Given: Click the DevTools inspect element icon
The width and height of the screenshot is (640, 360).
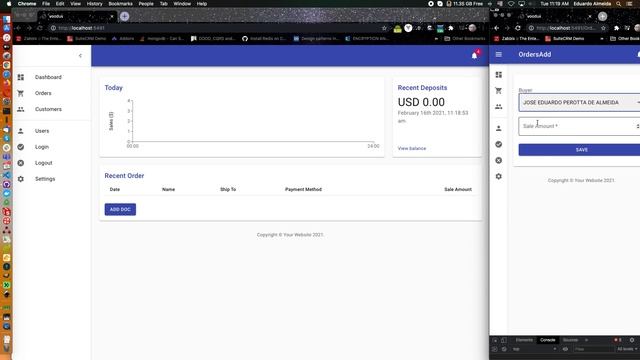Looking at the screenshot, I should point(495,340).
